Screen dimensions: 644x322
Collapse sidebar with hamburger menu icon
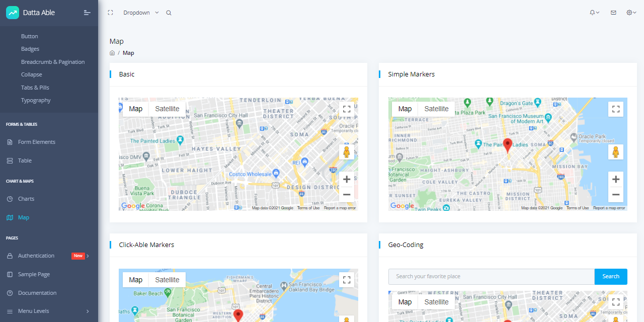tap(87, 13)
